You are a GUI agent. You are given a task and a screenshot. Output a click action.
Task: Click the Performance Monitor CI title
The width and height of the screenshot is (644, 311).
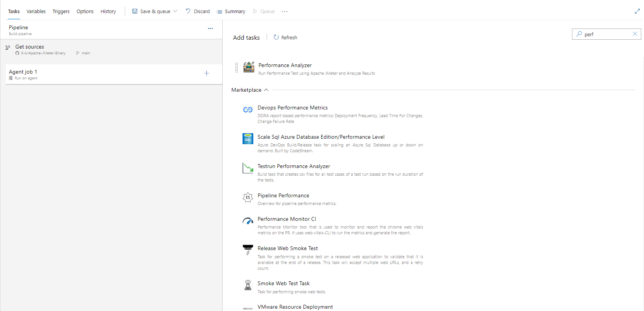[x=287, y=219]
